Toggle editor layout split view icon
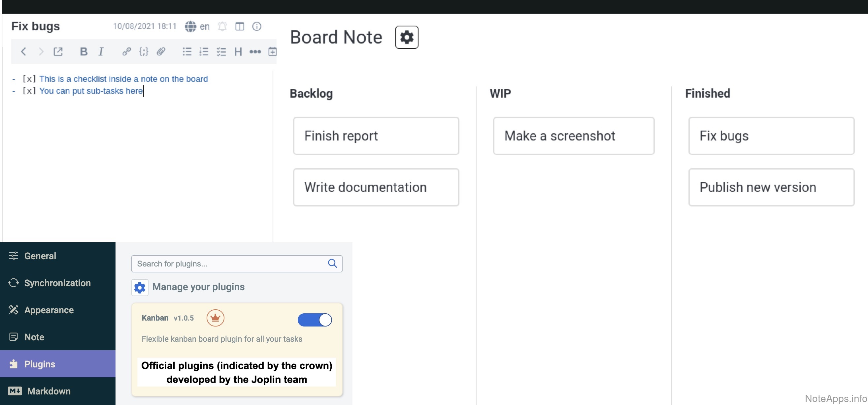 pyautogui.click(x=240, y=26)
